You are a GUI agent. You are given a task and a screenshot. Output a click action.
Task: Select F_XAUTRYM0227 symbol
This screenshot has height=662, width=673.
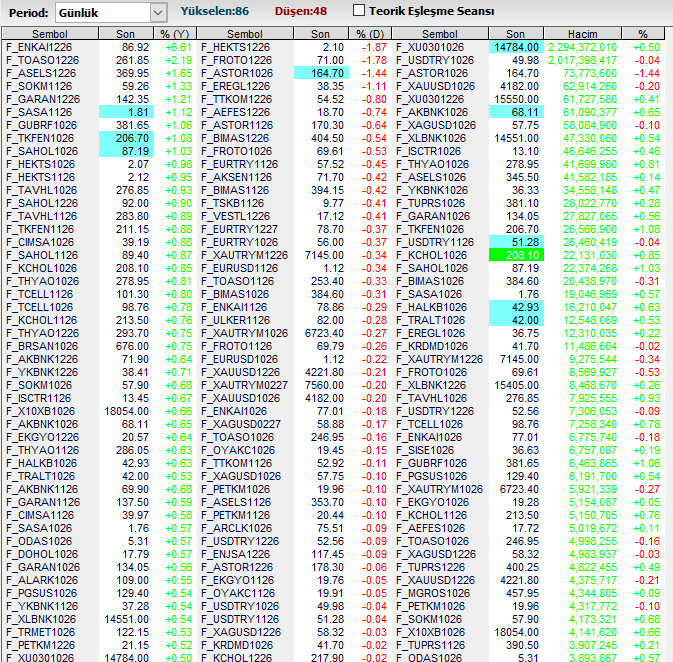pos(245,385)
